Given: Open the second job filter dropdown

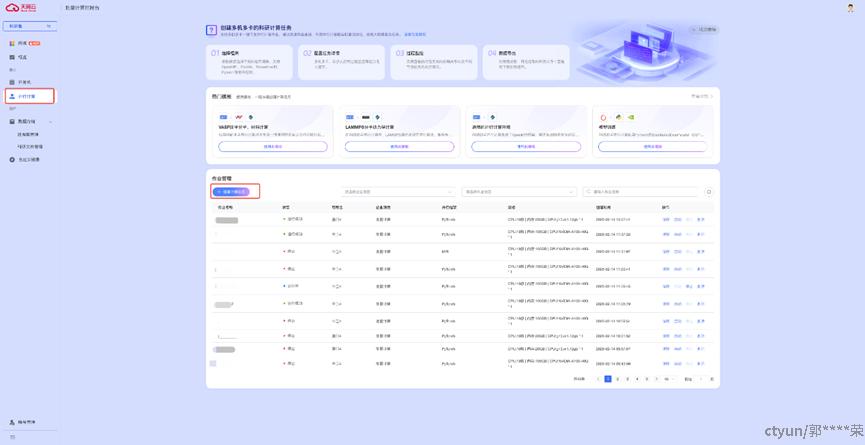Looking at the screenshot, I should (519, 192).
